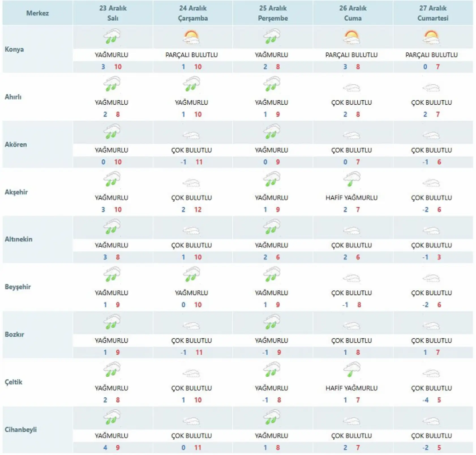This screenshot has height=455, width=476.
Task: Click Konya's partly cloudy icon on Cumartesi
Action: click(431, 37)
